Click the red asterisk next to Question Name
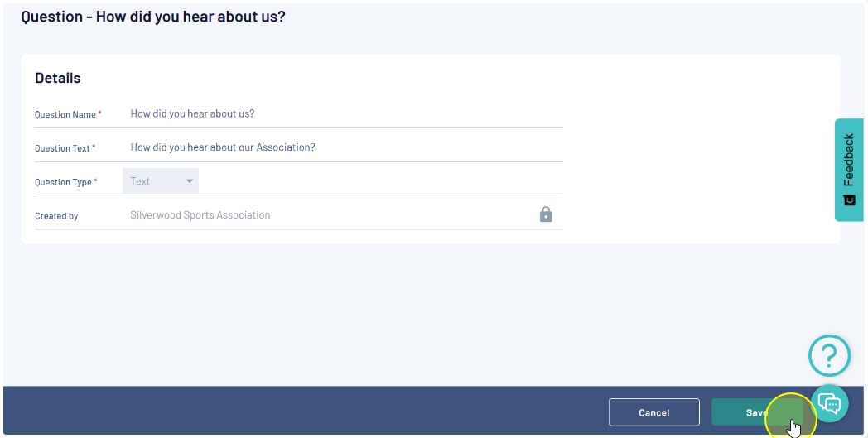868x438 pixels. 100,113
